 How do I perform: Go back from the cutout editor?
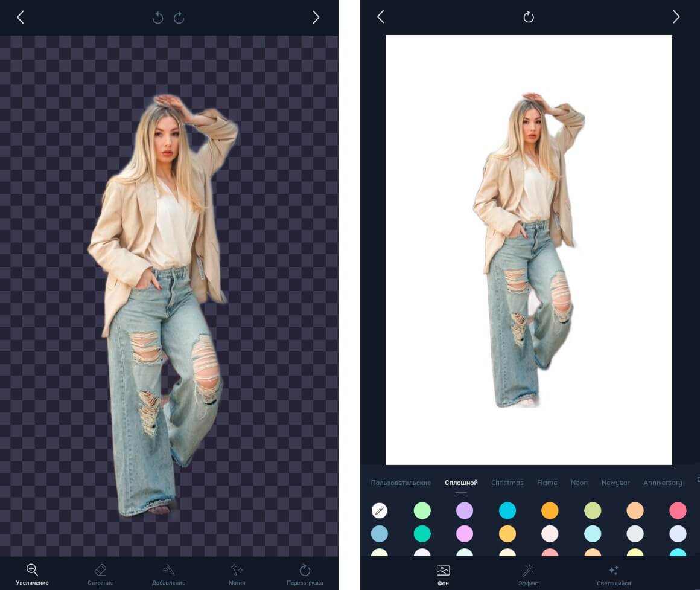(x=20, y=18)
